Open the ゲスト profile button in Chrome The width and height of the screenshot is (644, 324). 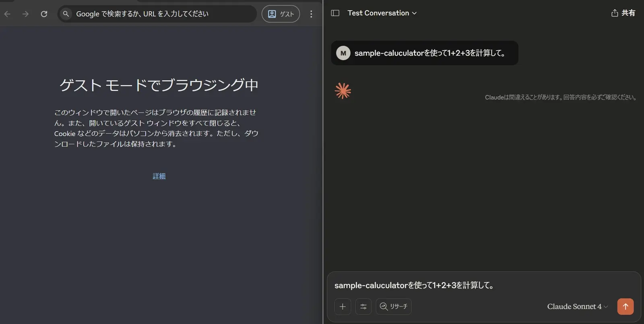point(281,14)
